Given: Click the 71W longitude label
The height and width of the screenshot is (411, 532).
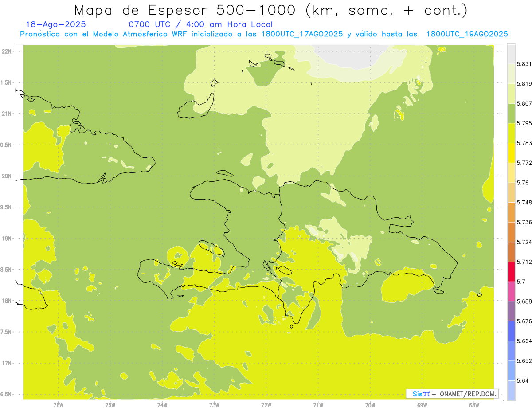Looking at the screenshot, I should [x=318, y=405].
